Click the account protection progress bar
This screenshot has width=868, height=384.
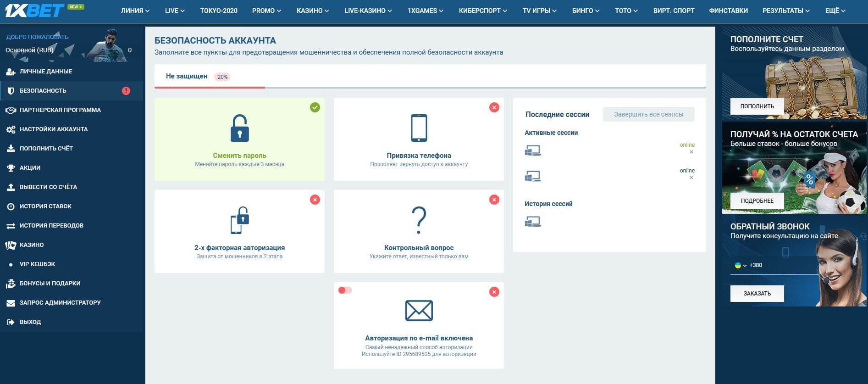point(430,87)
